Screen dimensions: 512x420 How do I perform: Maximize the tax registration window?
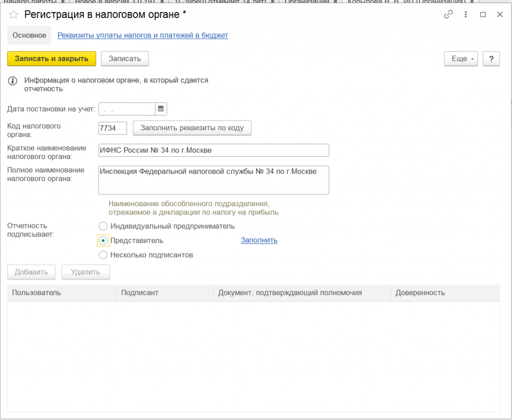pos(483,14)
